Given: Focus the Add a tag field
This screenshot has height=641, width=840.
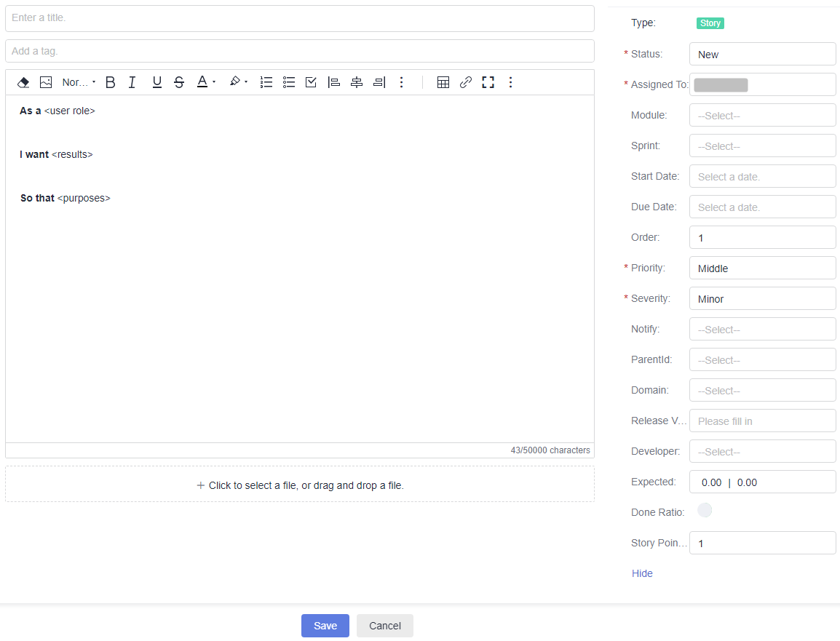Looking at the screenshot, I should click(x=300, y=51).
